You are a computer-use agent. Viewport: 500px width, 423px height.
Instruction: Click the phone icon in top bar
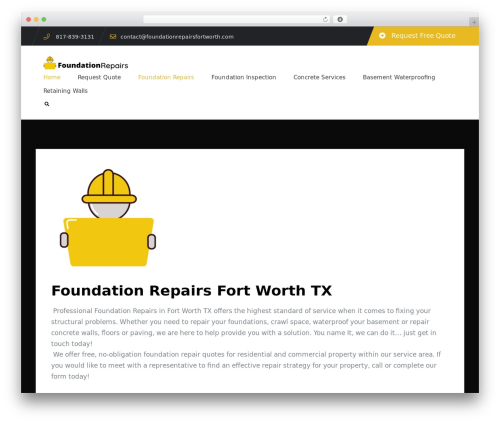pos(47,37)
